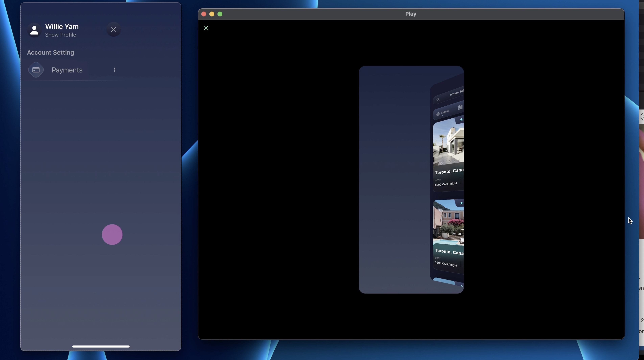Tap the white home indicator bar
Screen dimensions: 644x360
pos(101,346)
